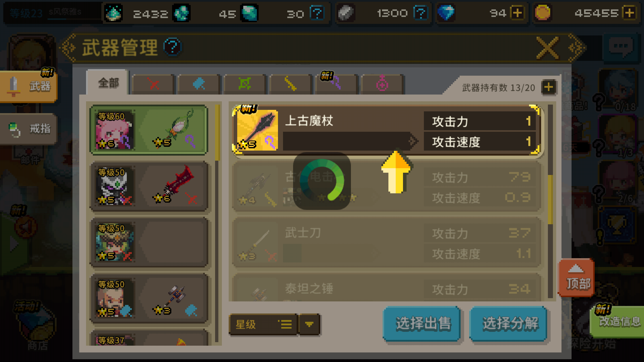Image resolution: width=644 pixels, height=362 pixels.
Task: Select the 星级 sort combo box
Action: point(263,324)
